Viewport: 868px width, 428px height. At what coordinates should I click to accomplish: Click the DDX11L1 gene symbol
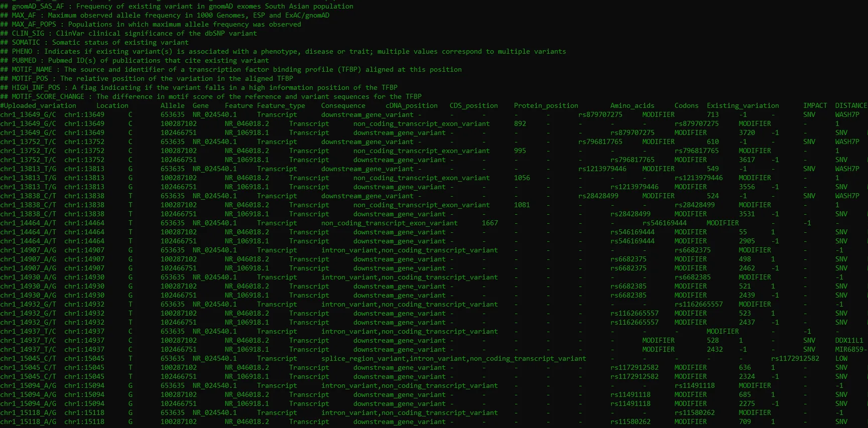point(849,341)
